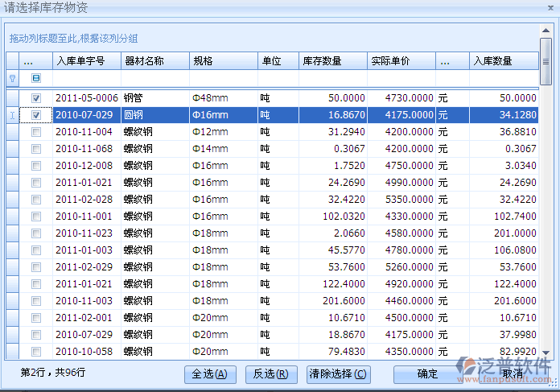Enable the checkbox for row 2011-02-028

pos(36,200)
